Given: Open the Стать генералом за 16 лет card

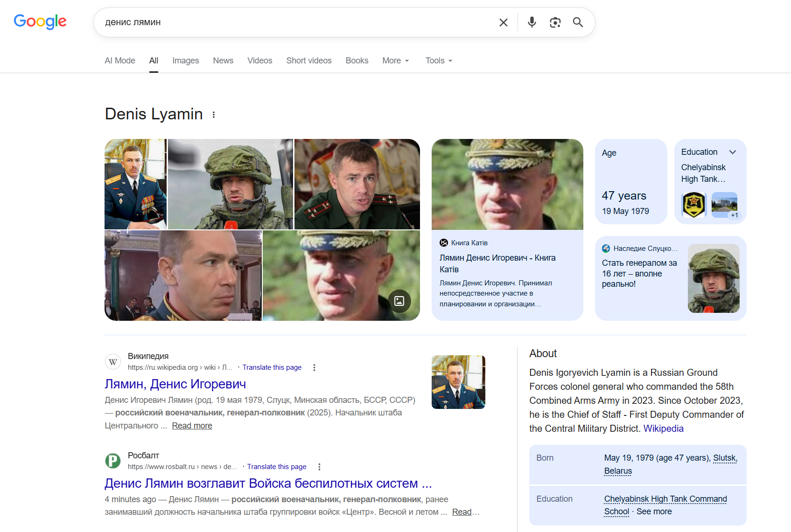Looking at the screenshot, I should 671,278.
